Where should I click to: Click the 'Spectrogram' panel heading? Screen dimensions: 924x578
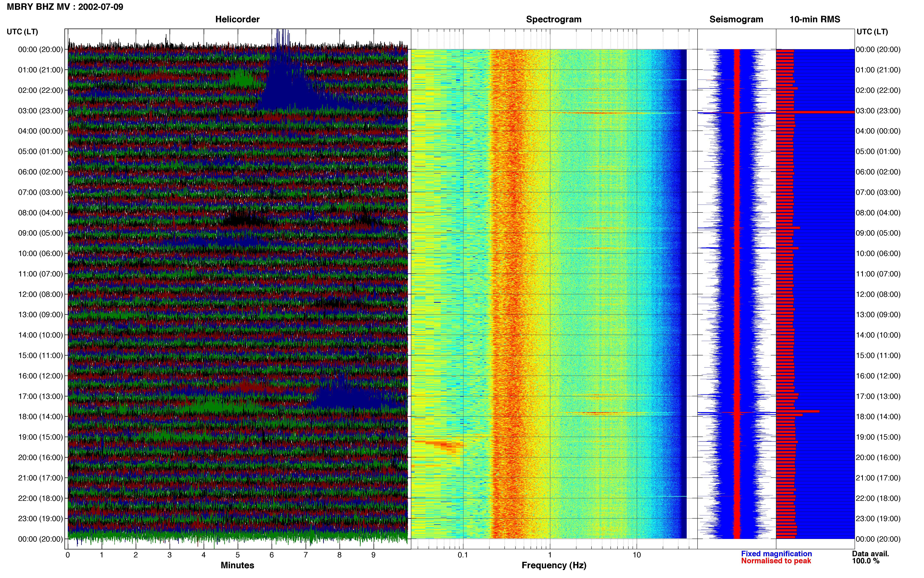(554, 20)
